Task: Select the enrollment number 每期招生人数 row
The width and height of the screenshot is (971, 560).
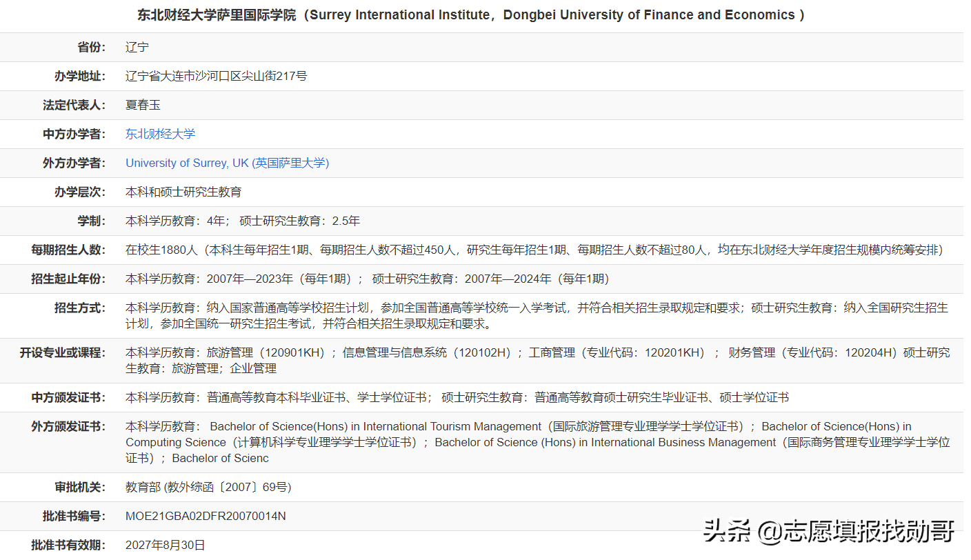Action: tap(483, 250)
